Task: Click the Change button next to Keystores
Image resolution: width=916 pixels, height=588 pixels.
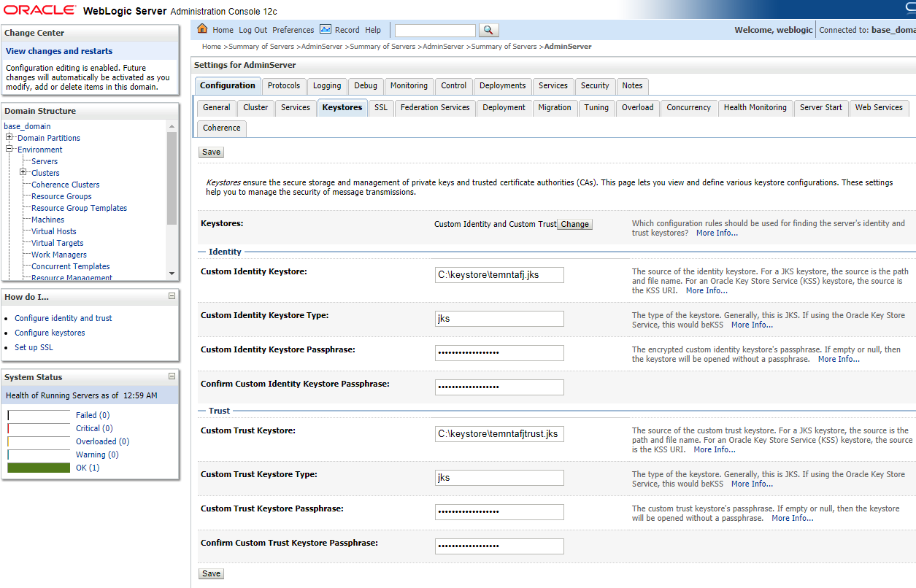Action: [574, 225]
